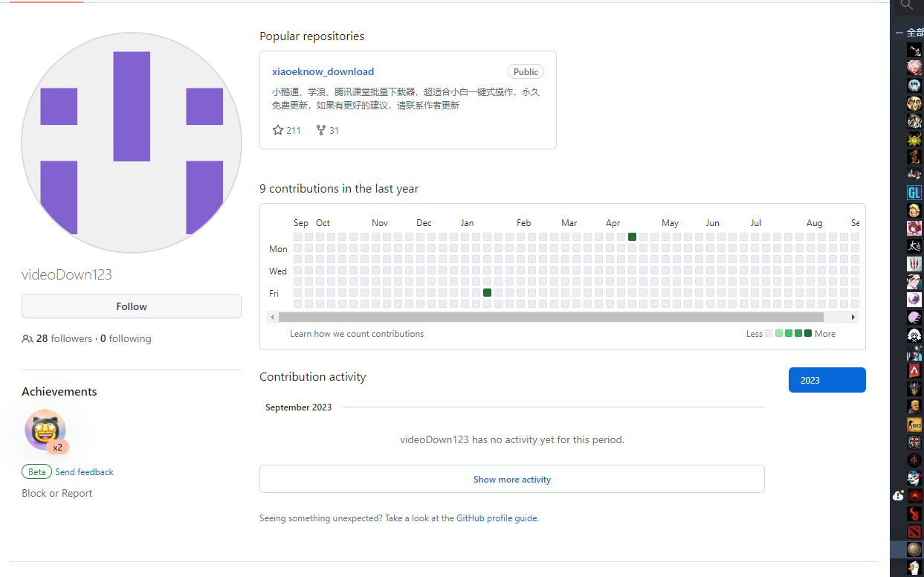Click the achievement badge with x2
924x577 pixels.
tap(46, 431)
